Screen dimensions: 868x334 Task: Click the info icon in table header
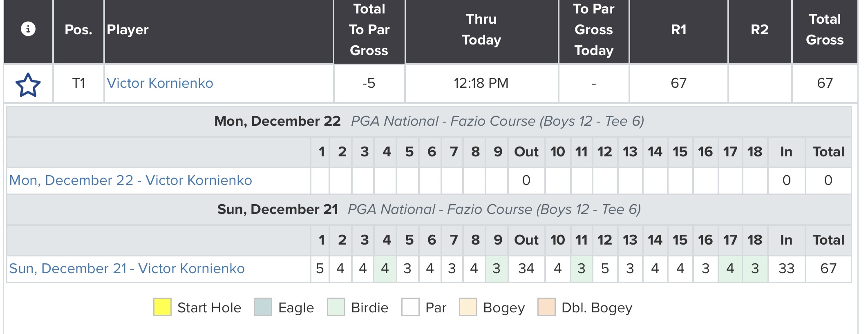[x=28, y=29]
